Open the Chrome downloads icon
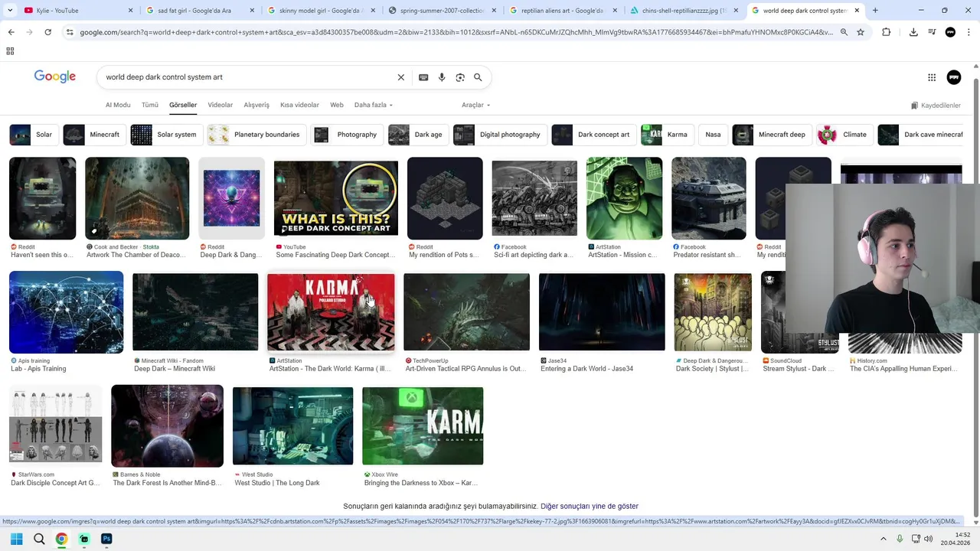The image size is (980, 551). (913, 32)
